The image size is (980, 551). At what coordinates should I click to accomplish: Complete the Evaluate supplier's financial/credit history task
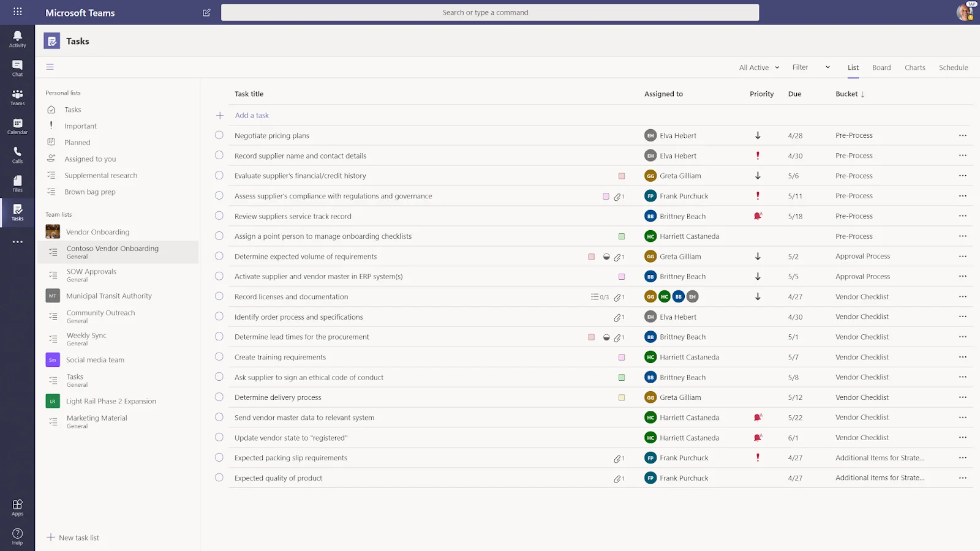(219, 176)
